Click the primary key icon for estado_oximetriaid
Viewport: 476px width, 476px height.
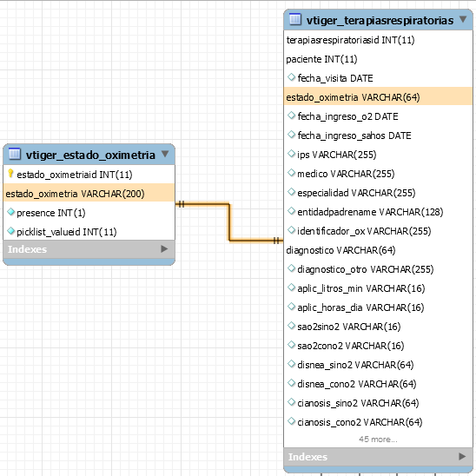pyautogui.click(x=10, y=174)
